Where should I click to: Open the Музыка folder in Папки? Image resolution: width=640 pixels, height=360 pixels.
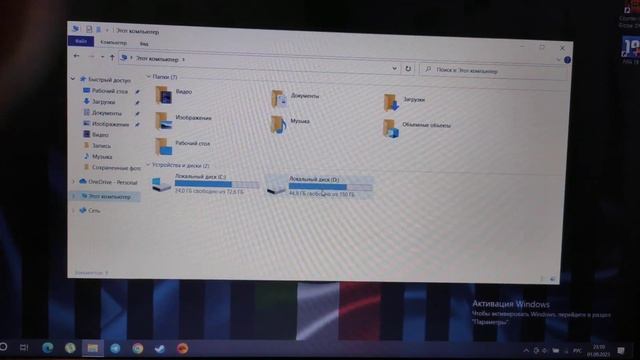point(290,124)
